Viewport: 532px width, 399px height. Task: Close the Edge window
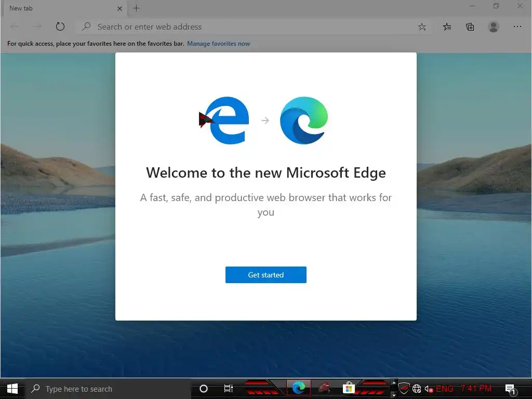[520, 6]
